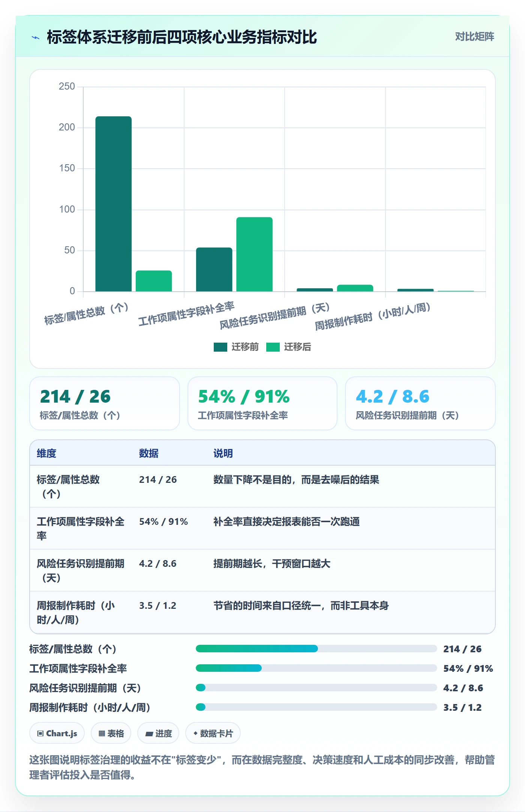Click the 迁移后 bar for 工作项属性字段补全率
This screenshot has width=525, height=812.
click(254, 254)
